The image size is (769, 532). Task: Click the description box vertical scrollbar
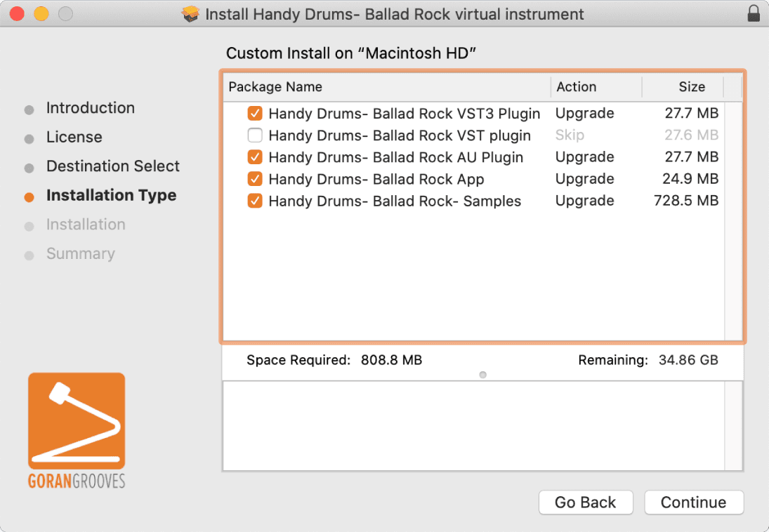[733, 425]
